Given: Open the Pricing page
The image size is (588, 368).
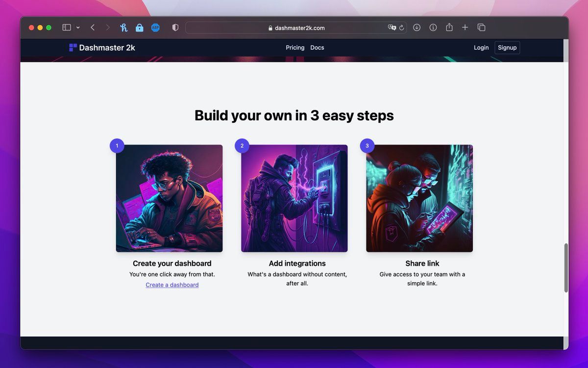Looking at the screenshot, I should (295, 48).
